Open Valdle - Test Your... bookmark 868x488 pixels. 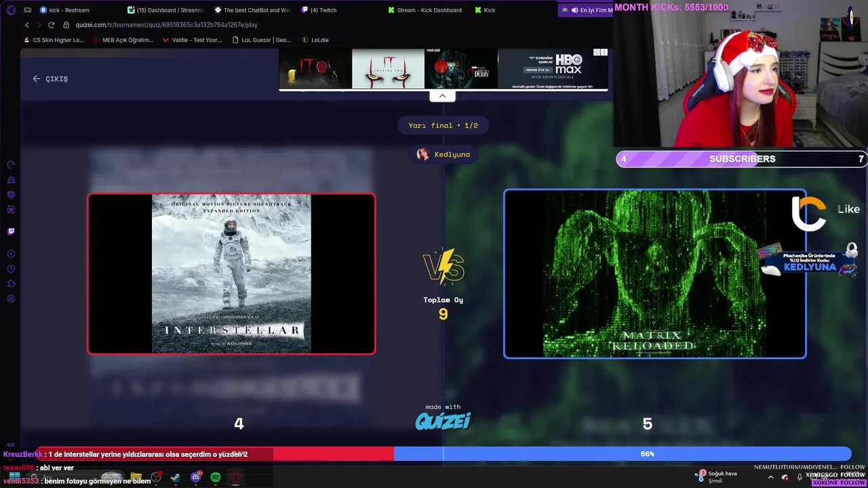tap(193, 40)
